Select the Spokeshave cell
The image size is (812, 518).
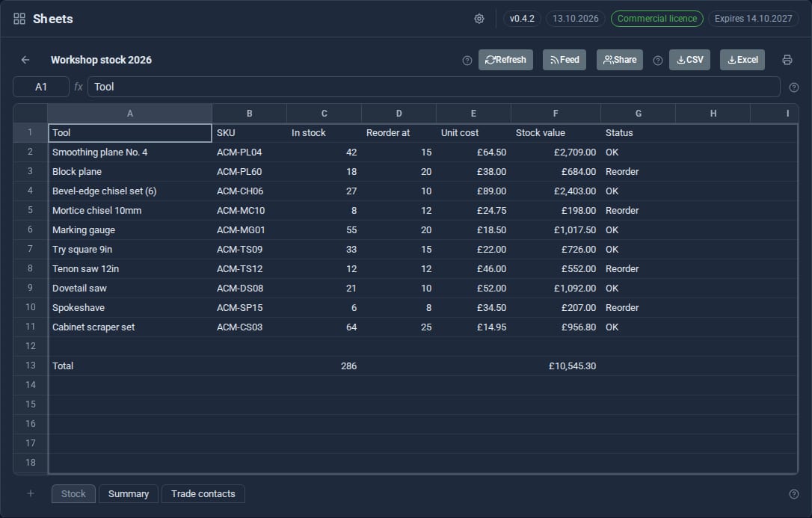pyautogui.click(x=130, y=307)
